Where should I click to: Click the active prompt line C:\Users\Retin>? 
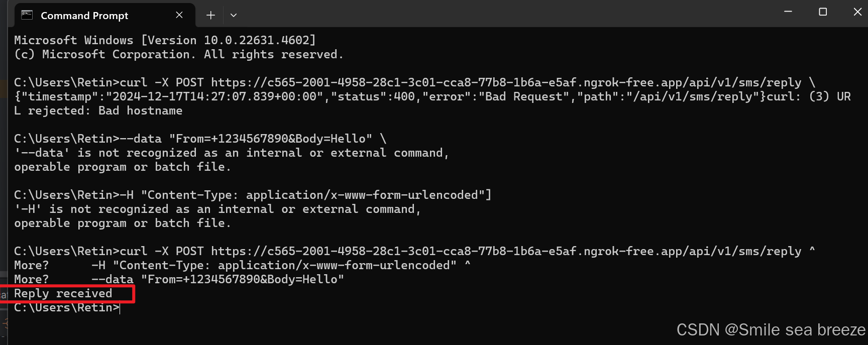[x=66, y=307]
